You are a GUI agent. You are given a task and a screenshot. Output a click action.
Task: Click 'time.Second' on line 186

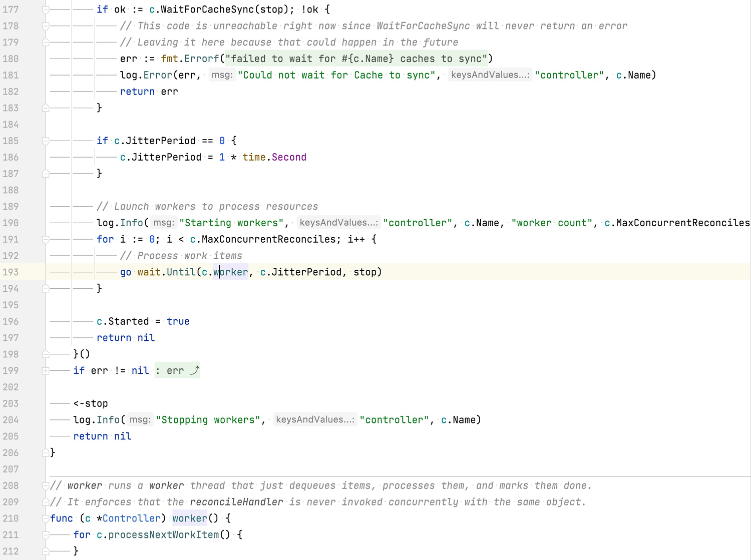(x=274, y=157)
